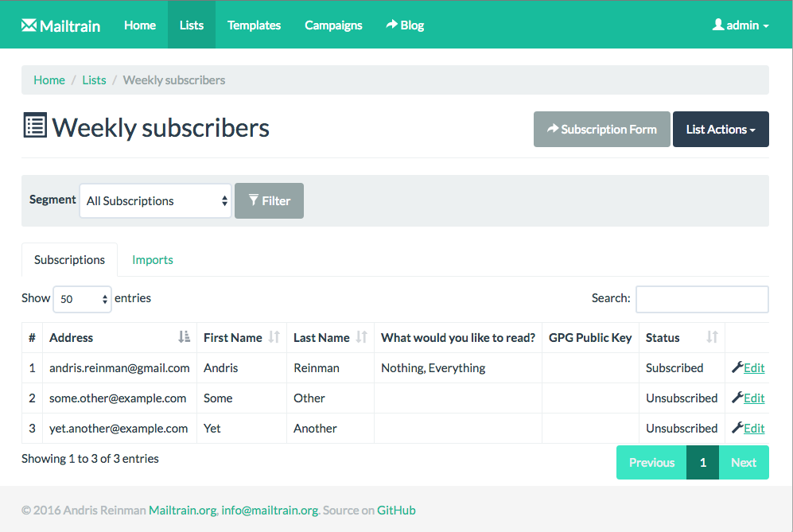The image size is (793, 532).
Task: Sort by First Name column arrows
Action: coord(274,337)
